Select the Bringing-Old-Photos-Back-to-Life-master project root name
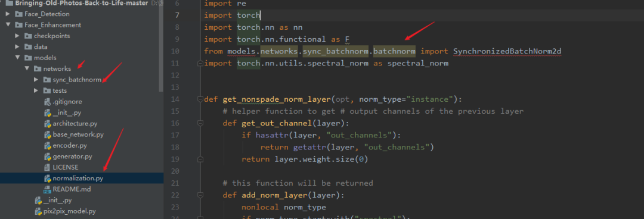Viewport: 644px width, 219px height. pyautogui.click(x=81, y=4)
